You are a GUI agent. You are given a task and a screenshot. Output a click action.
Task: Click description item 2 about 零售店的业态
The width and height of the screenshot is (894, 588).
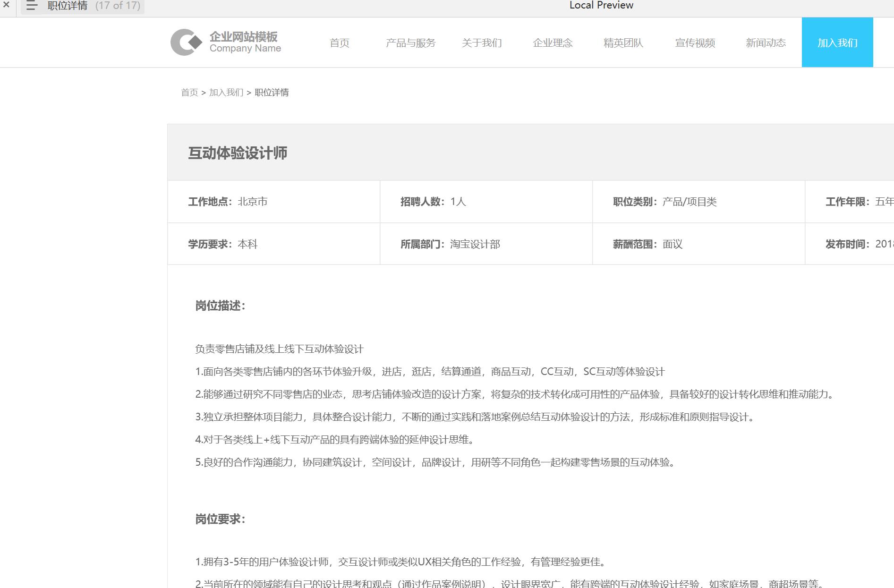point(515,394)
